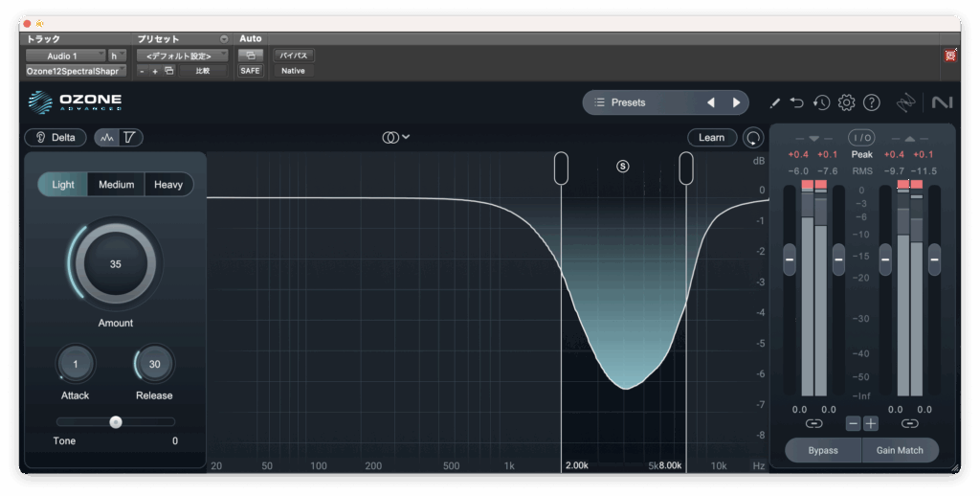This screenshot has width=980, height=496.
Task: Open the Ozone settings gear
Action: click(846, 102)
